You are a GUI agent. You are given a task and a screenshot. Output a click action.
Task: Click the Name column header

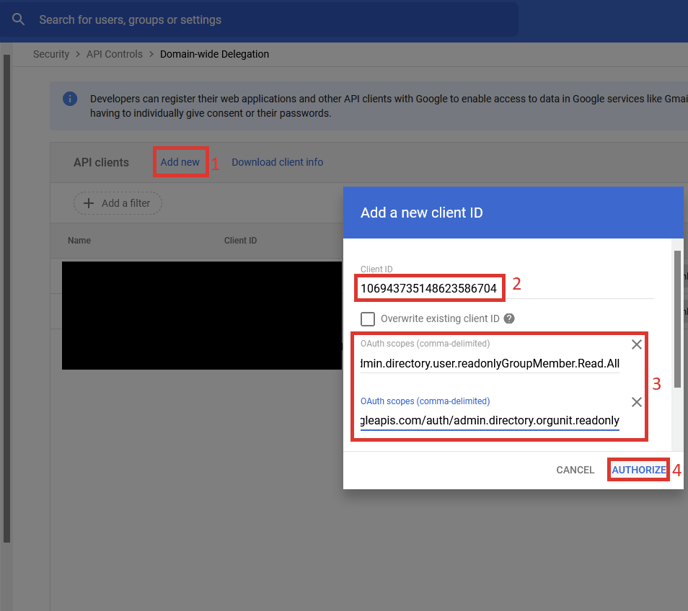[x=79, y=241]
